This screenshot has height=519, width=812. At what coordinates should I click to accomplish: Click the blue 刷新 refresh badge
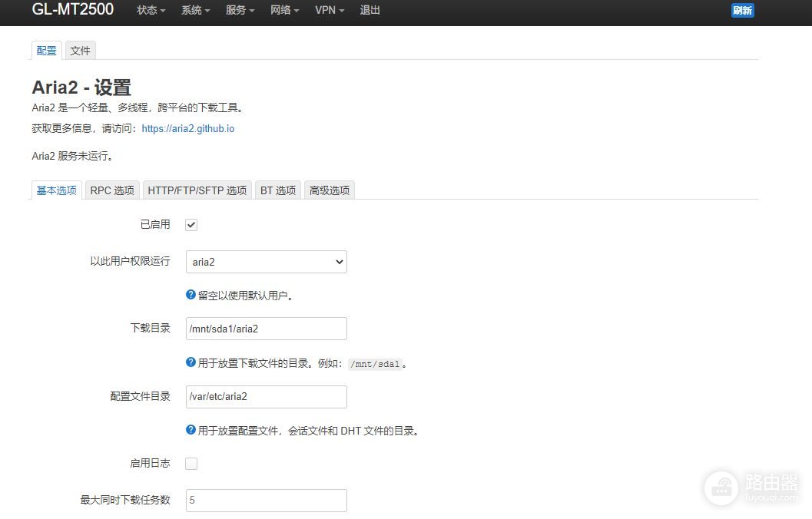point(742,10)
